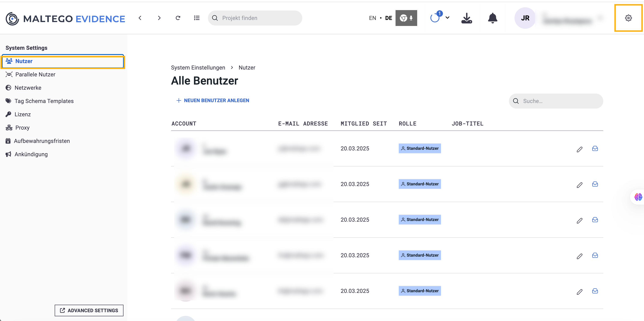Open the JR user avatar menu
The image size is (644, 321).
(x=525, y=18)
